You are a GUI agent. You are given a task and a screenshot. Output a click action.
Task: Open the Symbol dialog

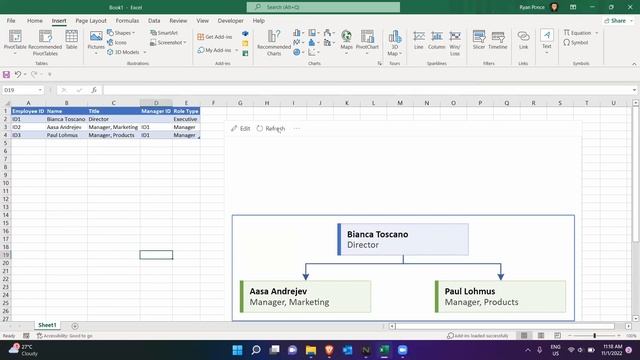[x=576, y=42]
